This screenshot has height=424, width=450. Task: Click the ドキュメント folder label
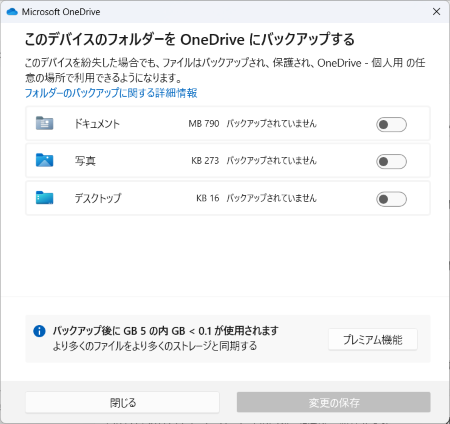coord(97,124)
